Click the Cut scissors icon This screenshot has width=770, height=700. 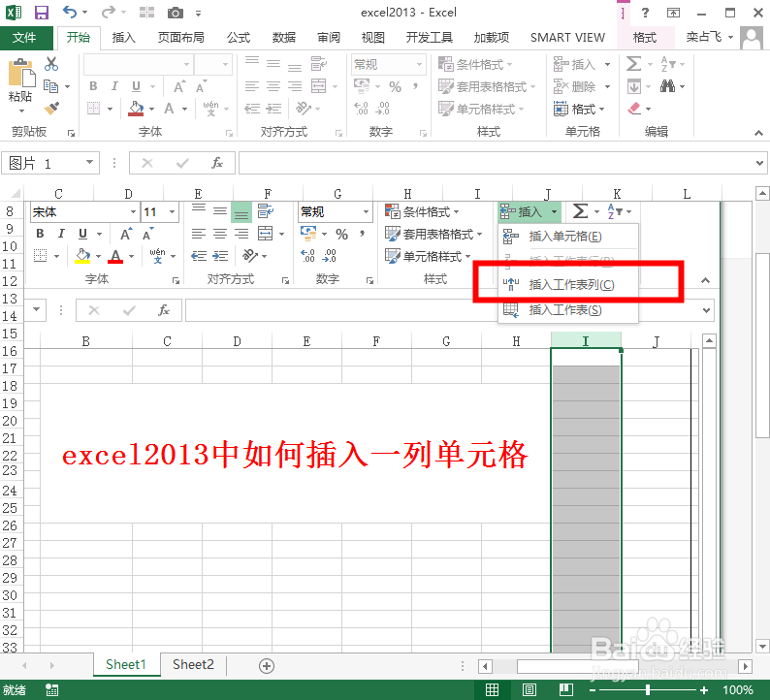51,64
